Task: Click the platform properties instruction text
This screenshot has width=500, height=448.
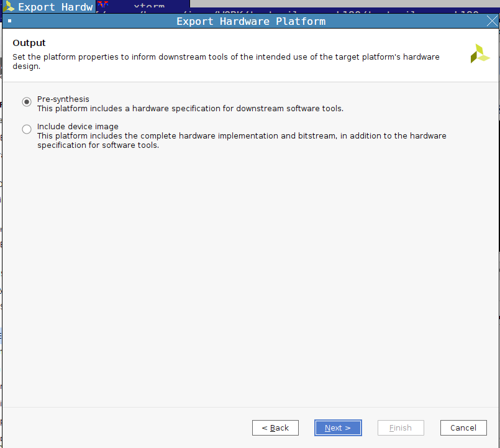Action: click(226, 61)
